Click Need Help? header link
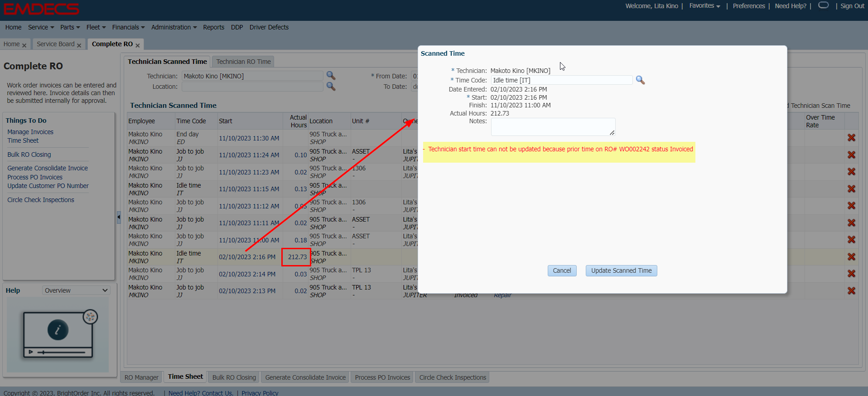Image resolution: width=868 pixels, height=396 pixels. [791, 6]
